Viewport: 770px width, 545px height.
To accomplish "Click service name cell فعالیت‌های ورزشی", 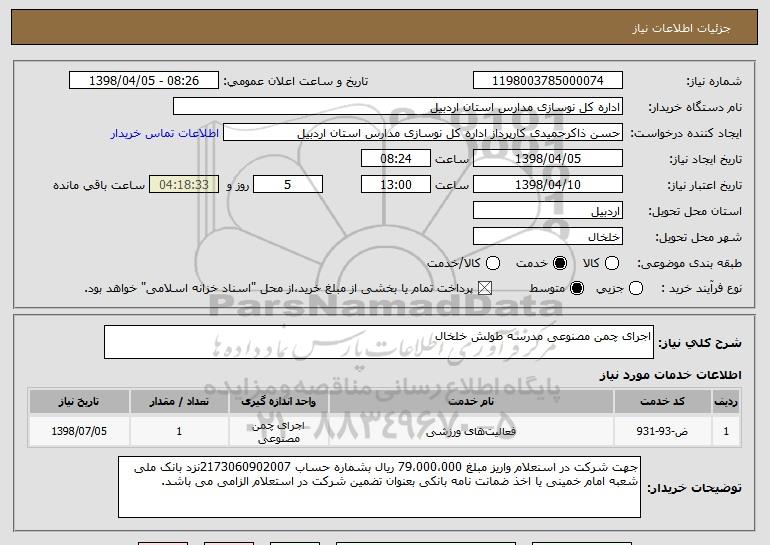I will point(471,432).
